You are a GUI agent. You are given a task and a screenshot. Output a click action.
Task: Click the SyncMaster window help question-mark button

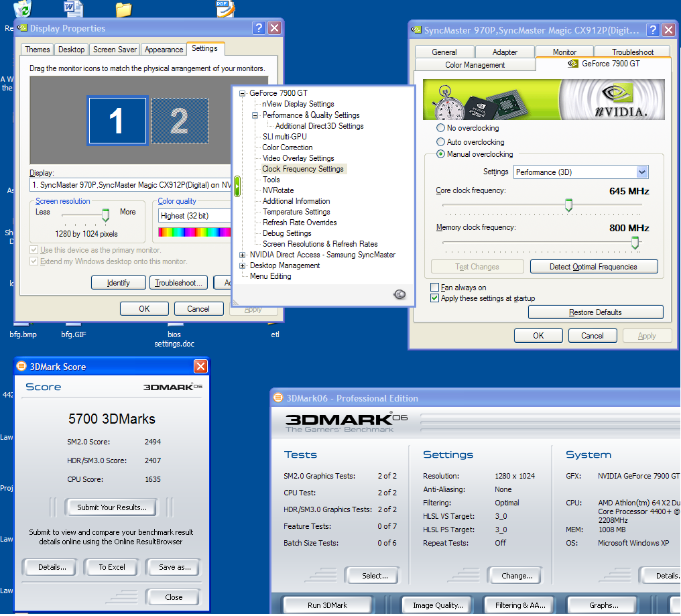click(x=653, y=30)
